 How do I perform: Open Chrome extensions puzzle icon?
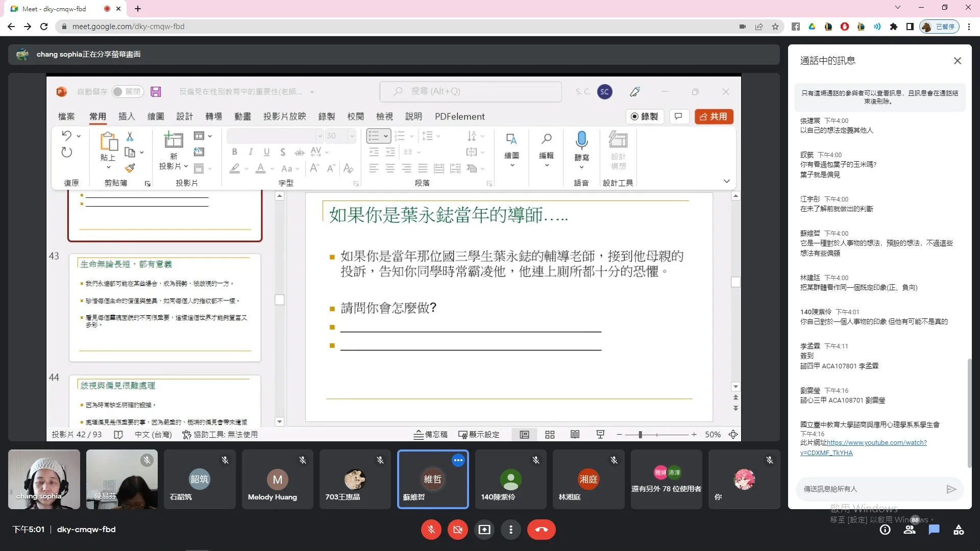pyautogui.click(x=893, y=27)
